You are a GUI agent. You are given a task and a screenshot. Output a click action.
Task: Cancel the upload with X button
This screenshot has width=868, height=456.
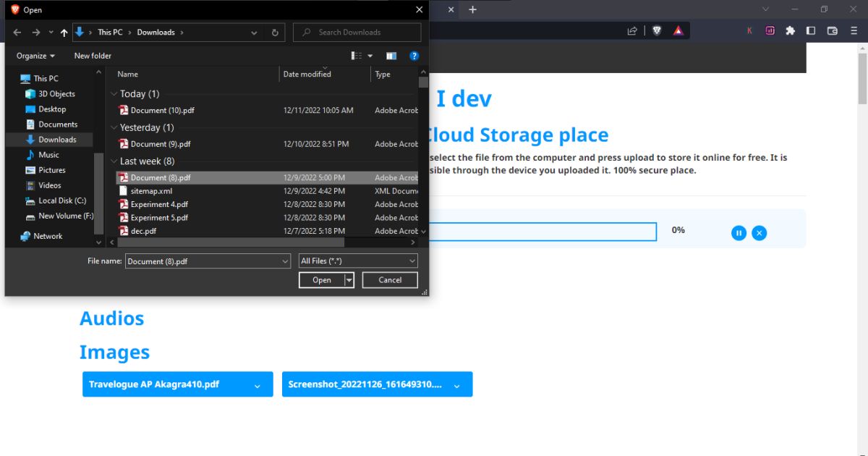pyautogui.click(x=759, y=233)
